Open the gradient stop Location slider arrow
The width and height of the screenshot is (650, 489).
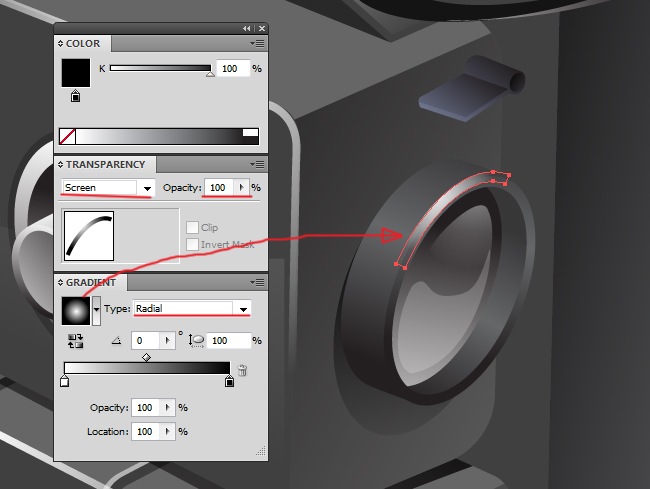[x=167, y=432]
